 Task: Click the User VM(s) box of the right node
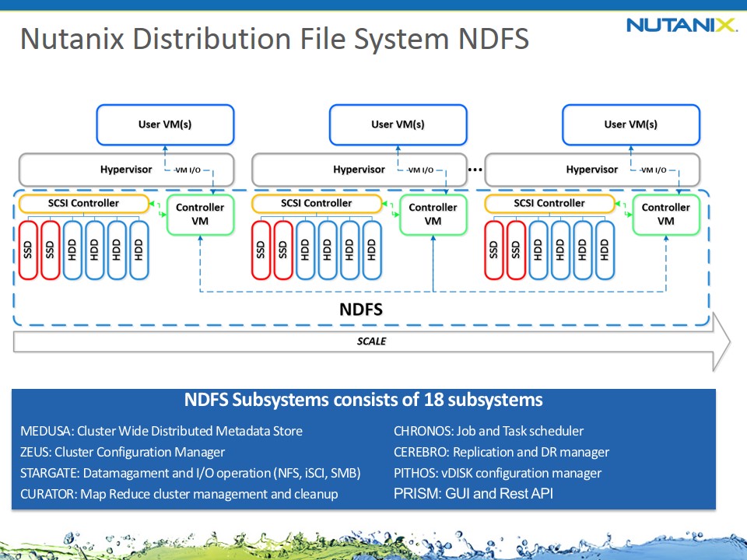[631, 124]
